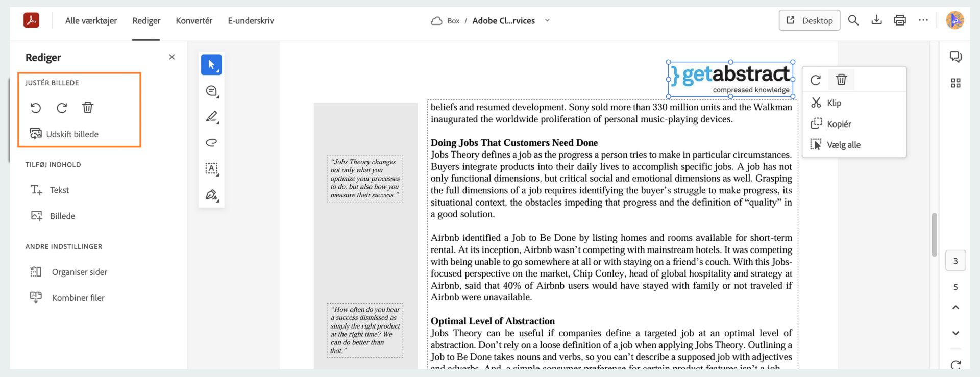Open Kombiner filer
The image size is (980, 377).
67,298
